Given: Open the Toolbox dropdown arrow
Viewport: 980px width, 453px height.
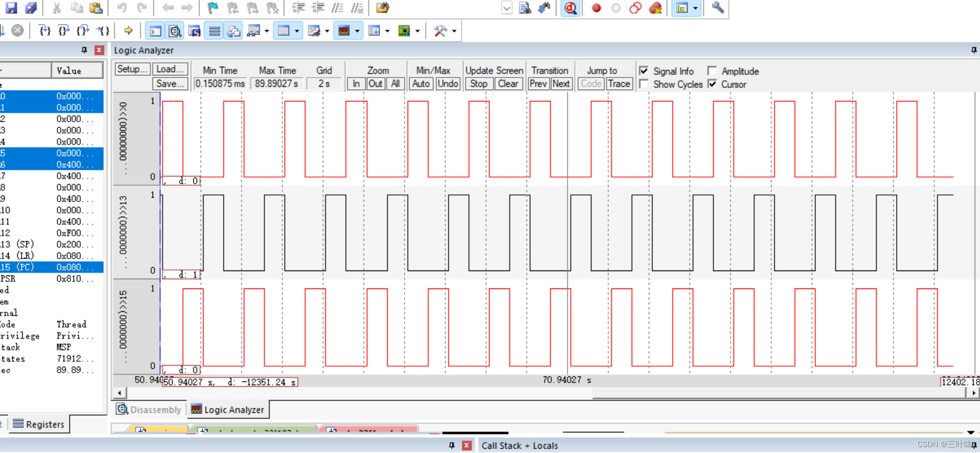Looking at the screenshot, I should point(454,31).
